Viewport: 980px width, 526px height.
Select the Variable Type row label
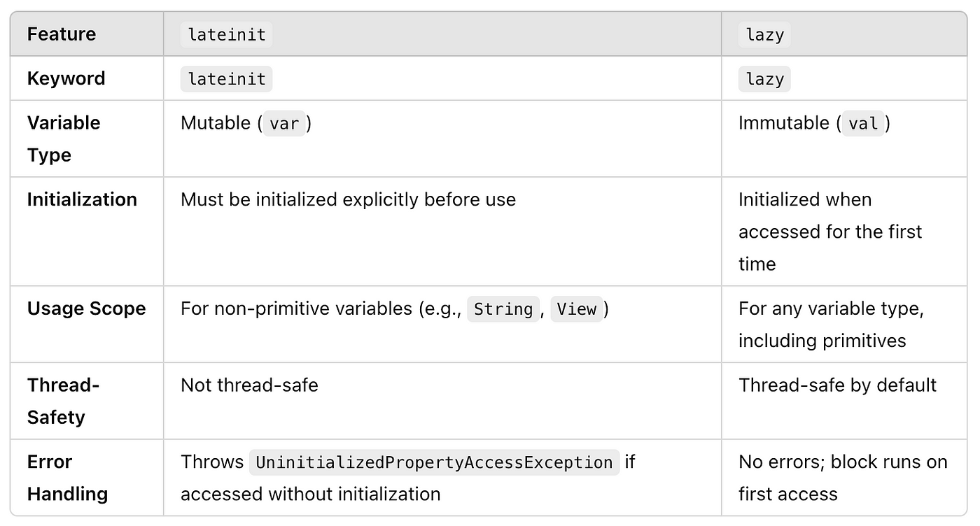[x=64, y=138]
